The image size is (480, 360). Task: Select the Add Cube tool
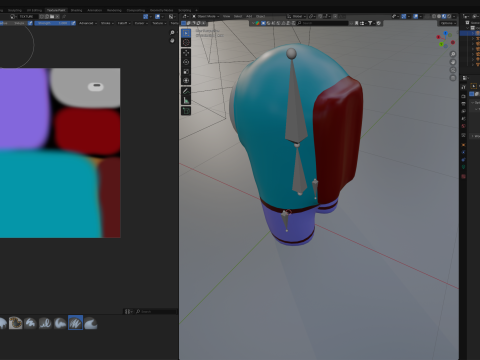tap(186, 111)
